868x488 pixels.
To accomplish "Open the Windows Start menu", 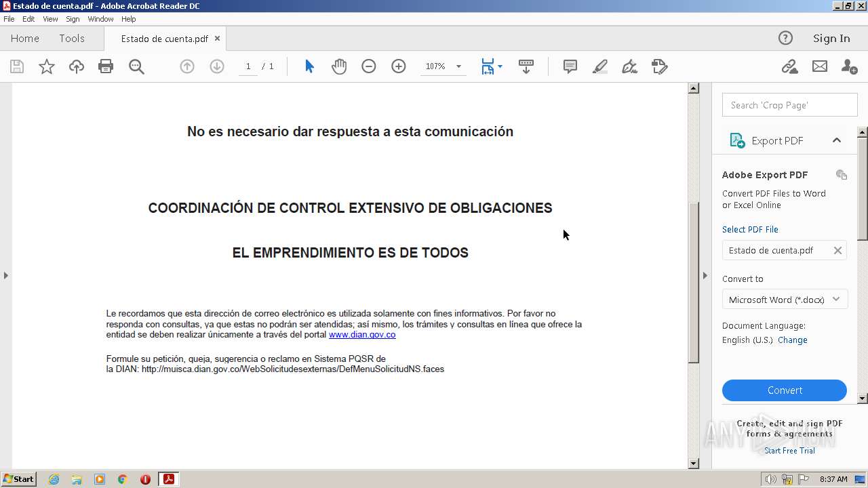I will [19, 479].
